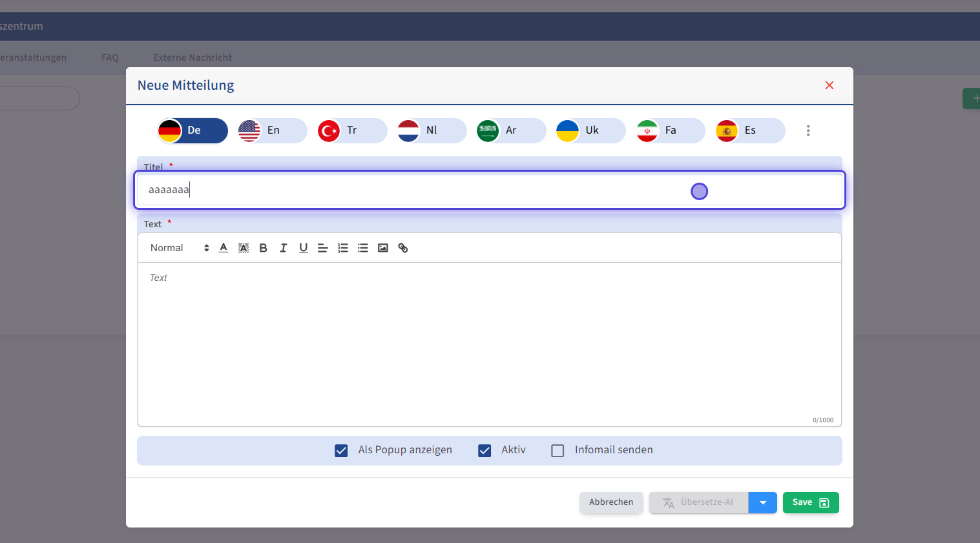This screenshot has height=543, width=980.
Task: Switch to the Tr language tab
Action: (351, 130)
